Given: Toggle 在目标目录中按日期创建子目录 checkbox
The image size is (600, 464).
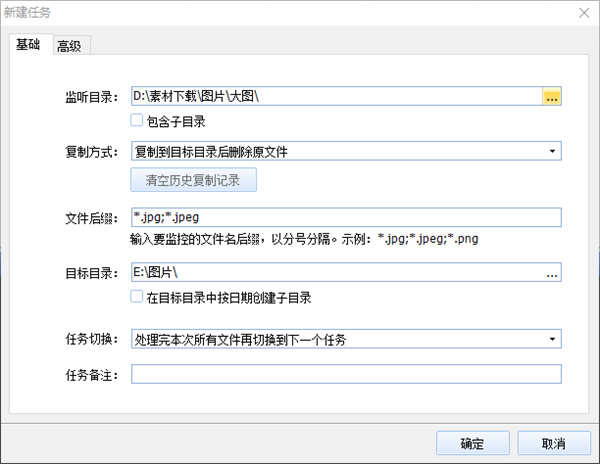Looking at the screenshot, I should (138, 297).
